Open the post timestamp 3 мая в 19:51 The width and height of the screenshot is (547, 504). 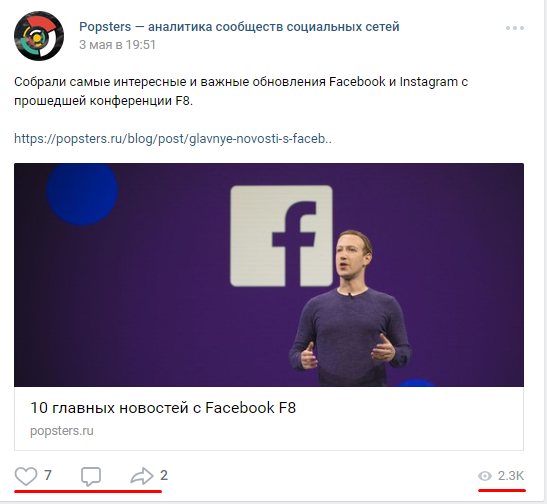click(117, 45)
